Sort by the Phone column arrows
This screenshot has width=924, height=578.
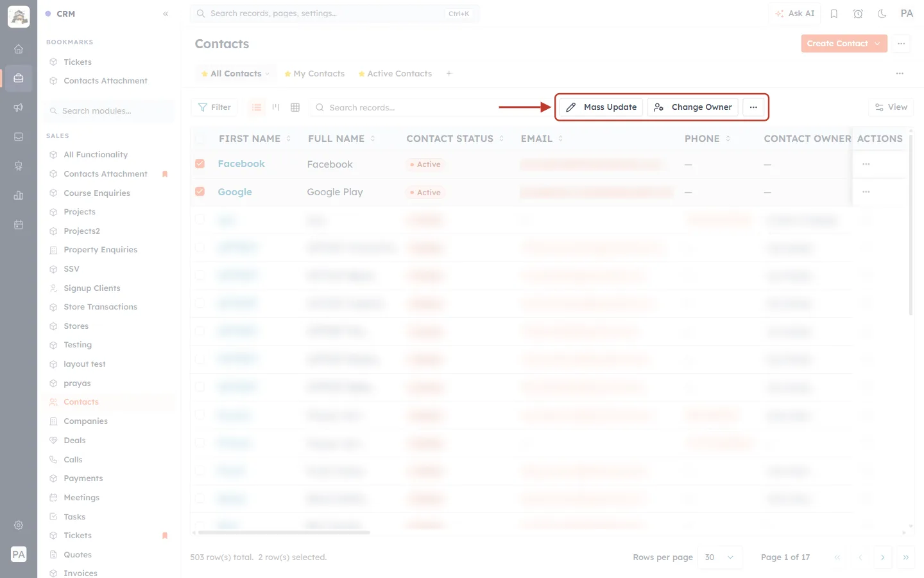click(x=728, y=139)
